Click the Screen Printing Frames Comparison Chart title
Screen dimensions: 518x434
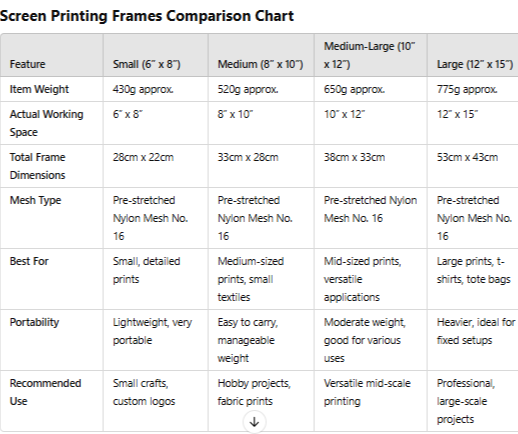[147, 16]
